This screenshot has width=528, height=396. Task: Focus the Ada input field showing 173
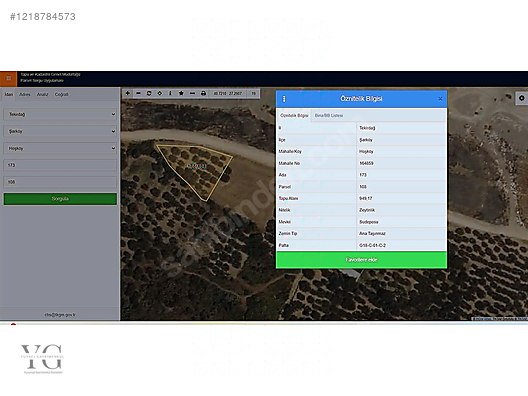click(x=60, y=165)
